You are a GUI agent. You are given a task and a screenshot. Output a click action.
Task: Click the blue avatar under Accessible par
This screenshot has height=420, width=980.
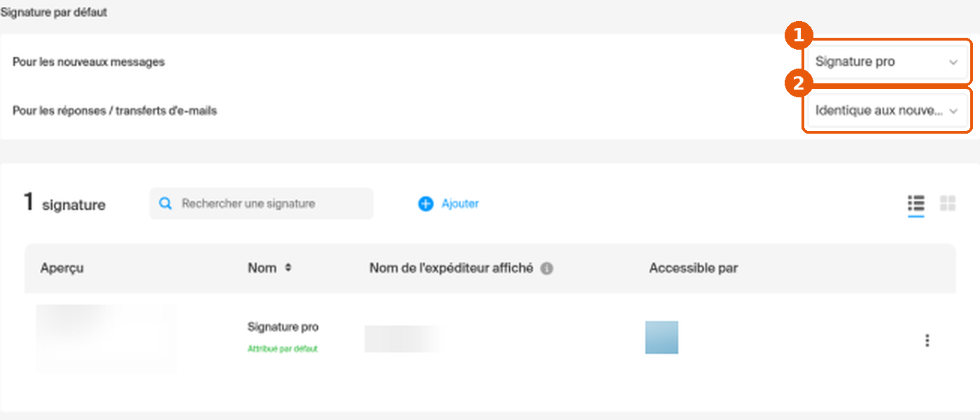661,337
